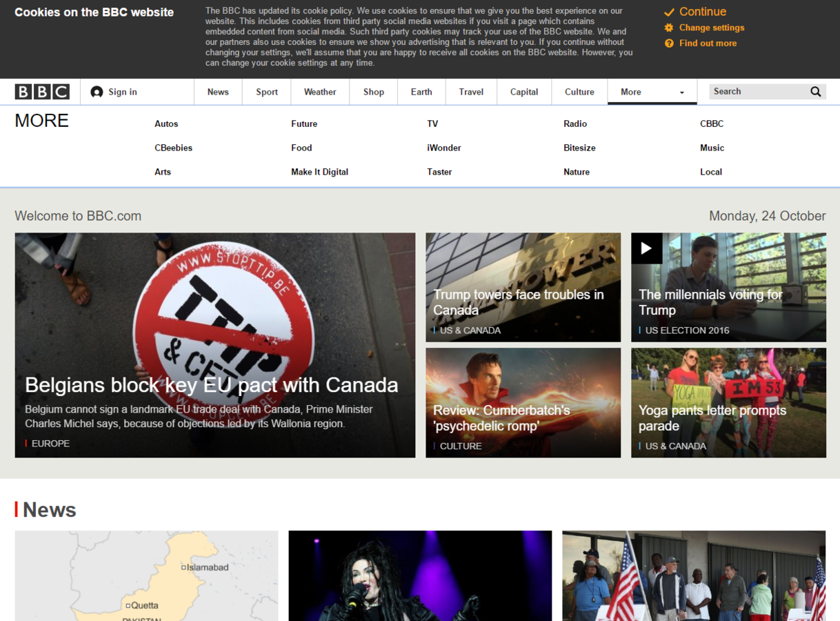Open the singer on stage news thumbnail
Image resolution: width=840 pixels, height=621 pixels.
click(x=420, y=575)
